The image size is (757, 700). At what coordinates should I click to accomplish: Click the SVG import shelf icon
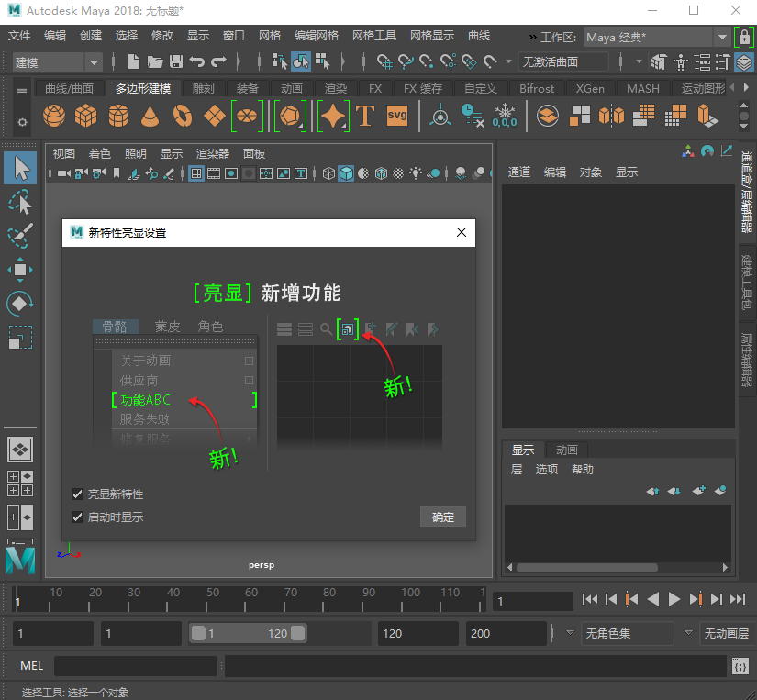[x=396, y=117]
